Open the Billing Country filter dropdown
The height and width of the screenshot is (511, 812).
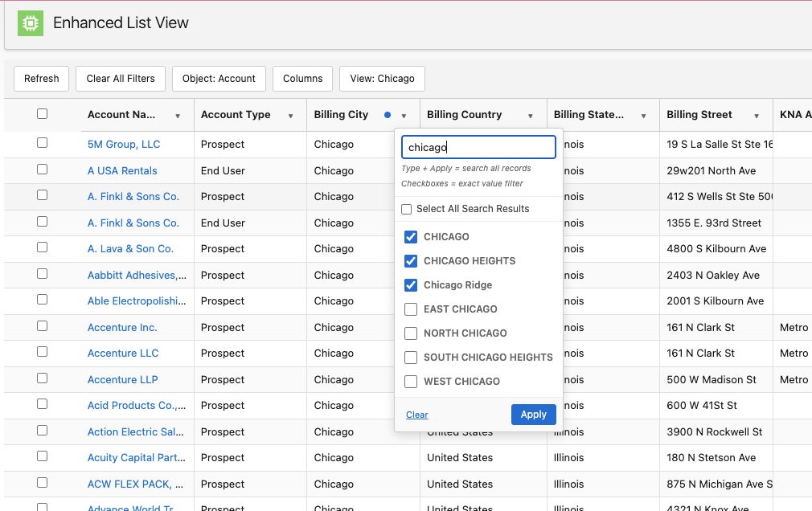531,115
